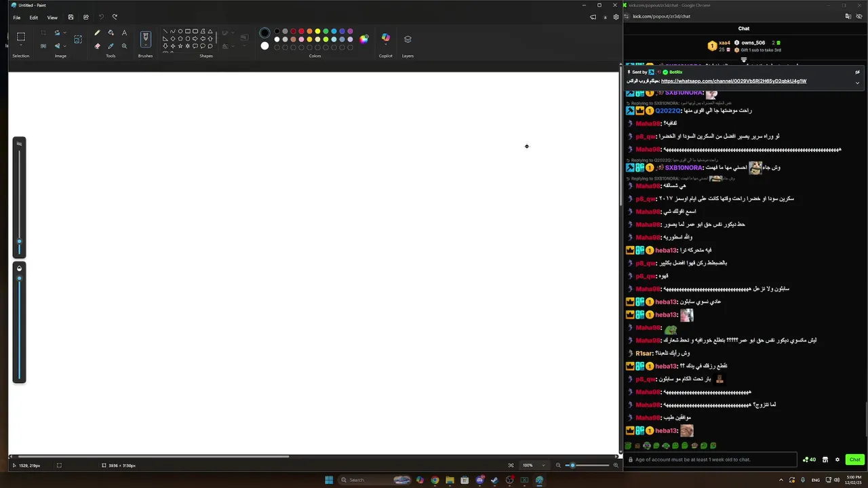Select the Text tool
Viewport: 868px width, 488px height.
[x=124, y=33]
